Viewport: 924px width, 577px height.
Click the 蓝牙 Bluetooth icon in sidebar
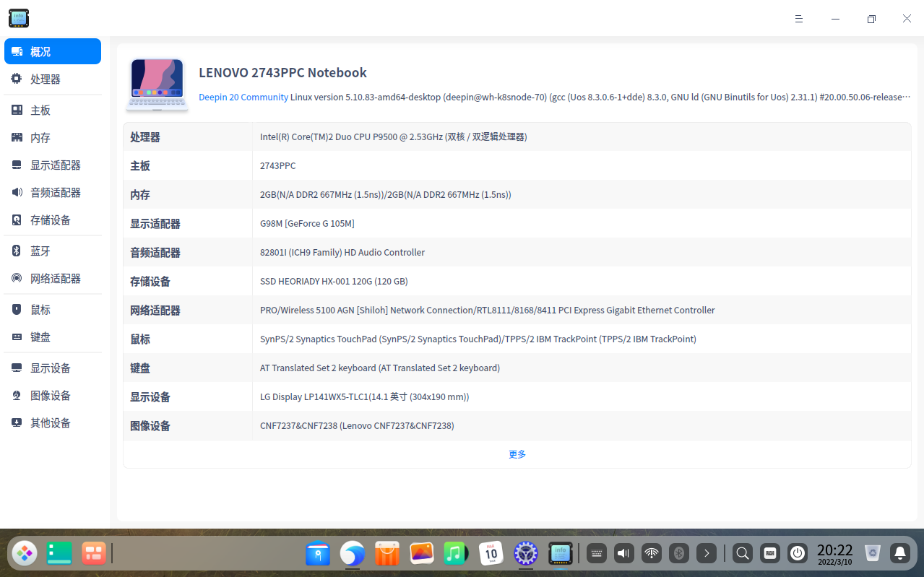pos(17,251)
